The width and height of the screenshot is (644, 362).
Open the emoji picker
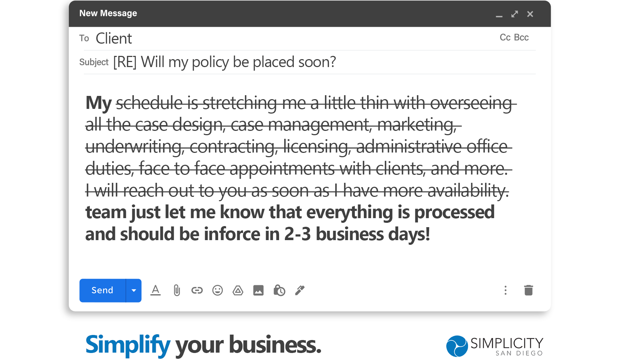217,290
